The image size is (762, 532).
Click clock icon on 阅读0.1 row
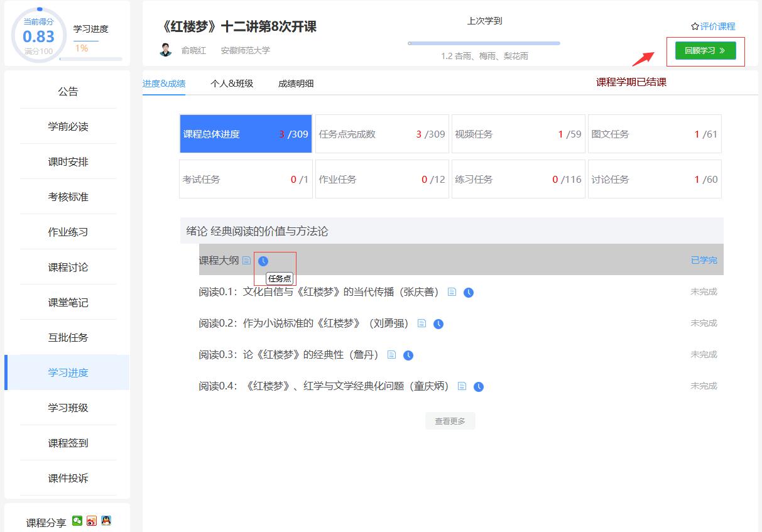(469, 292)
